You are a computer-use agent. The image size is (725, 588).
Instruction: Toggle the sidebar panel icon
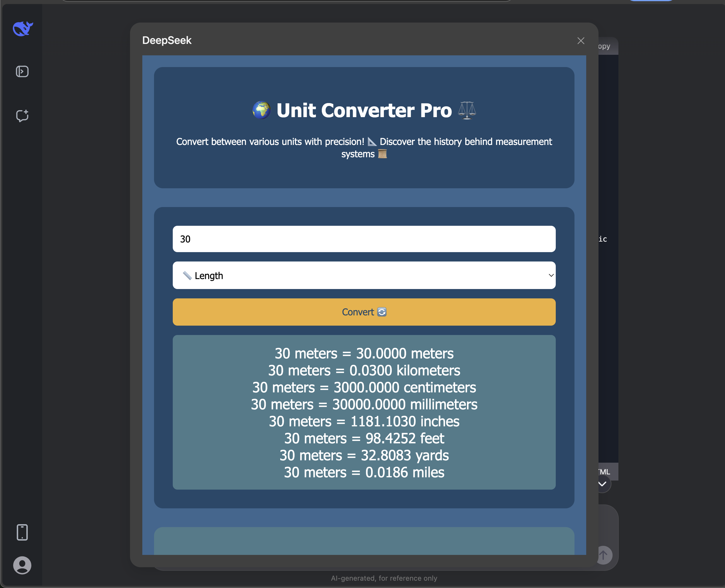22,71
